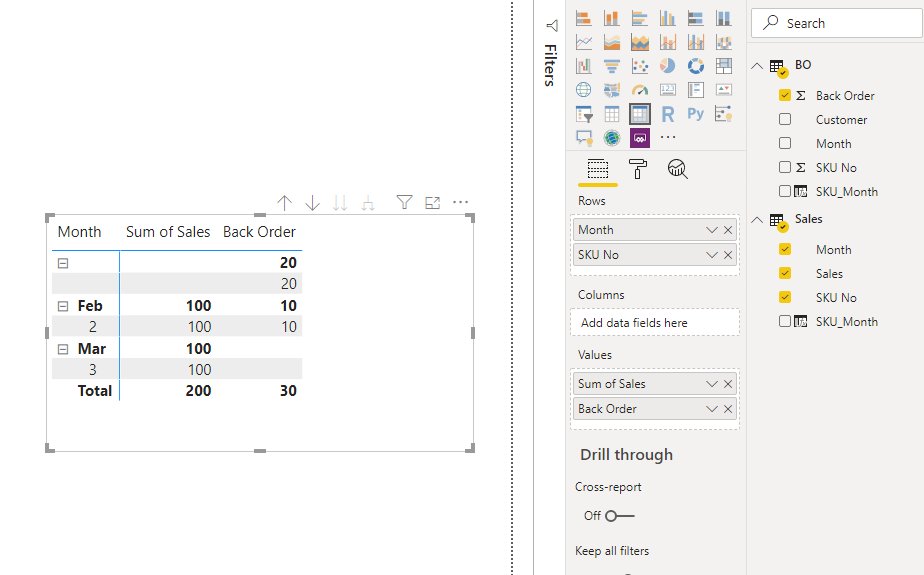The height and width of the screenshot is (575, 924).
Task: Select the slicer visual
Action: pos(583,114)
